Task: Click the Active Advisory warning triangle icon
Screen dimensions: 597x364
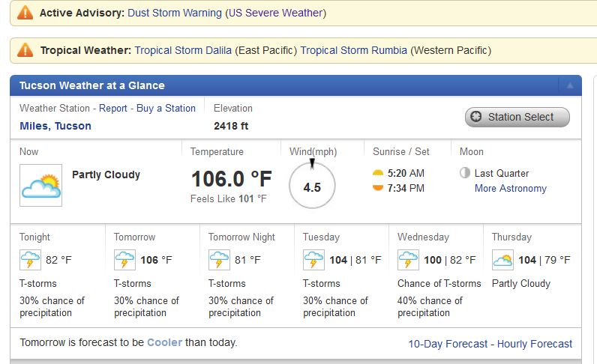Action: 25,13
